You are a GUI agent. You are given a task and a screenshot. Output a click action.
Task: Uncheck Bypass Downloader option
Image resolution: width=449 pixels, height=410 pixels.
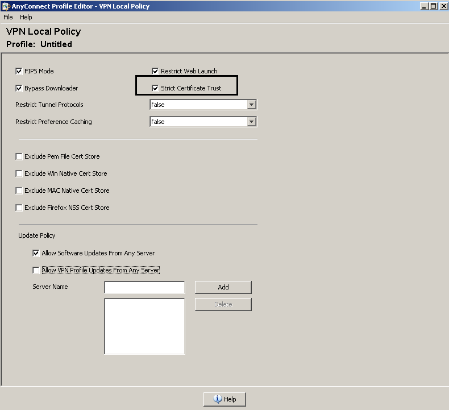click(x=19, y=88)
